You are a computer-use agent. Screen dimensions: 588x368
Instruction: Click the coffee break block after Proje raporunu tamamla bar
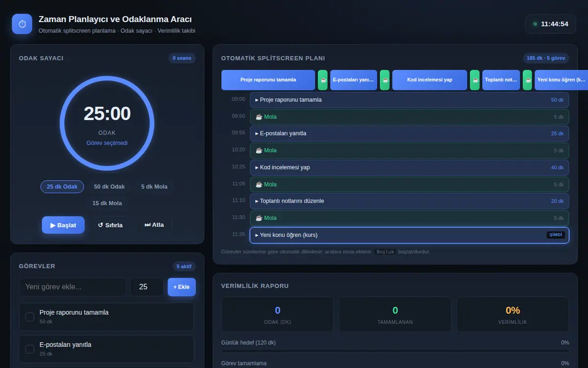coord(322,80)
